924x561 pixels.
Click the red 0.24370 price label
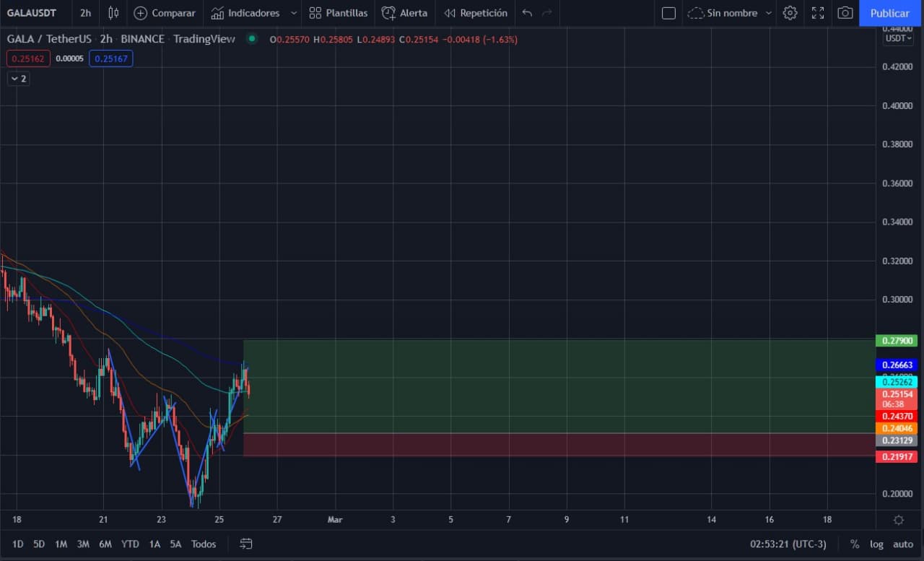[x=896, y=417]
